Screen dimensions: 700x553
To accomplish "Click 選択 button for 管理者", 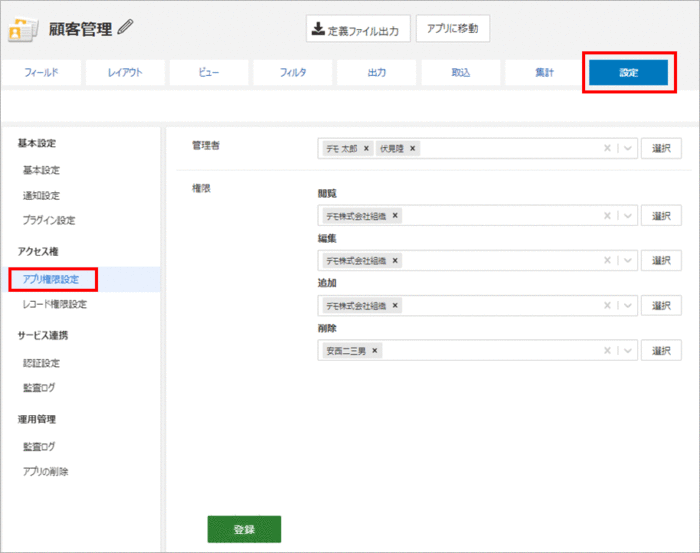I will (x=661, y=148).
